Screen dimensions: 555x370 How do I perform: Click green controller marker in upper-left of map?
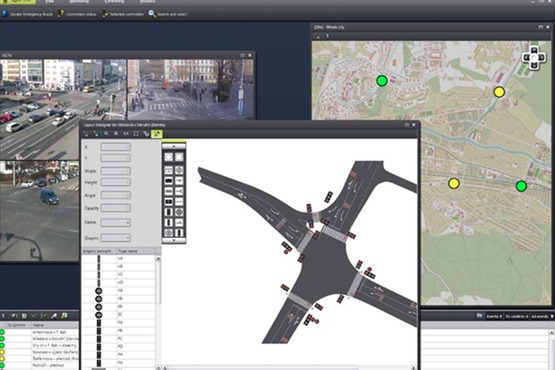(x=382, y=81)
